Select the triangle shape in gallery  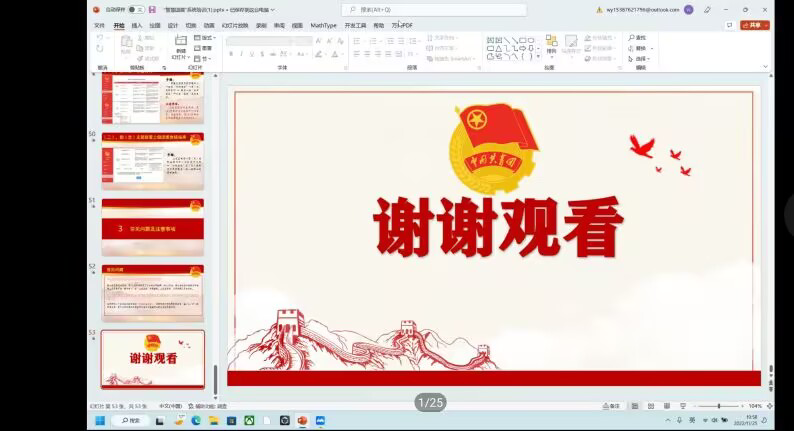pos(499,49)
